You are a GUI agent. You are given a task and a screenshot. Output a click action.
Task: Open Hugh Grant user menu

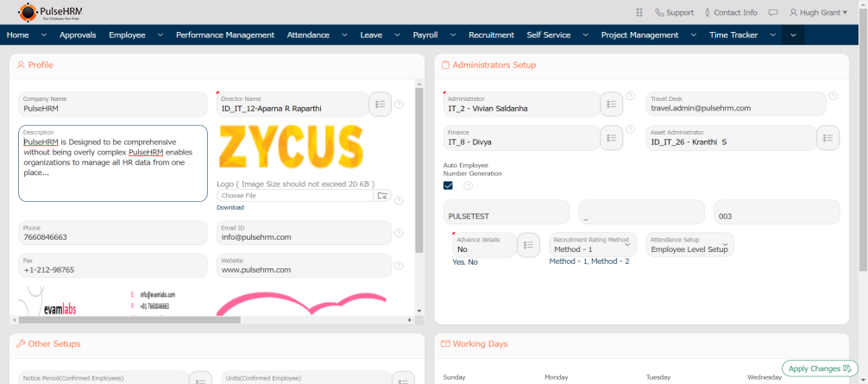[818, 12]
